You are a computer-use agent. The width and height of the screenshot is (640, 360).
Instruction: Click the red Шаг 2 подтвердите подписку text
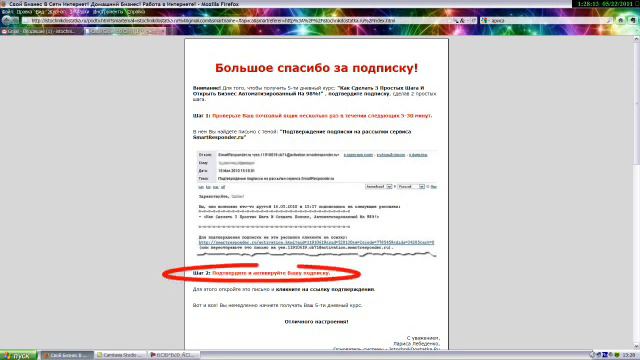click(271, 273)
